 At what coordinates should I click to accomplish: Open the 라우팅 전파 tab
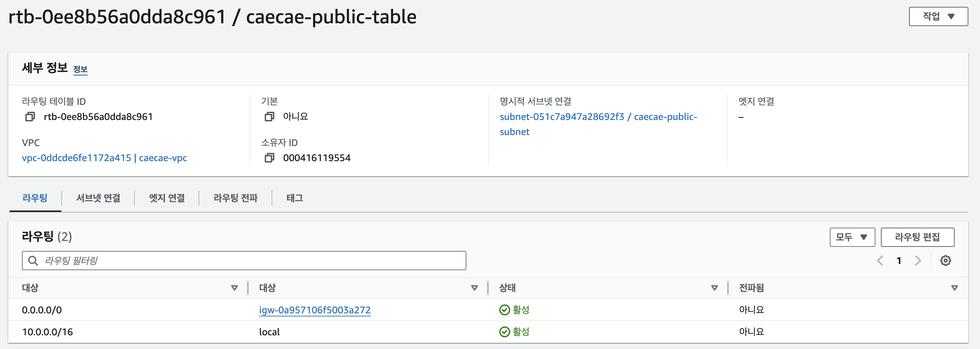tap(236, 198)
